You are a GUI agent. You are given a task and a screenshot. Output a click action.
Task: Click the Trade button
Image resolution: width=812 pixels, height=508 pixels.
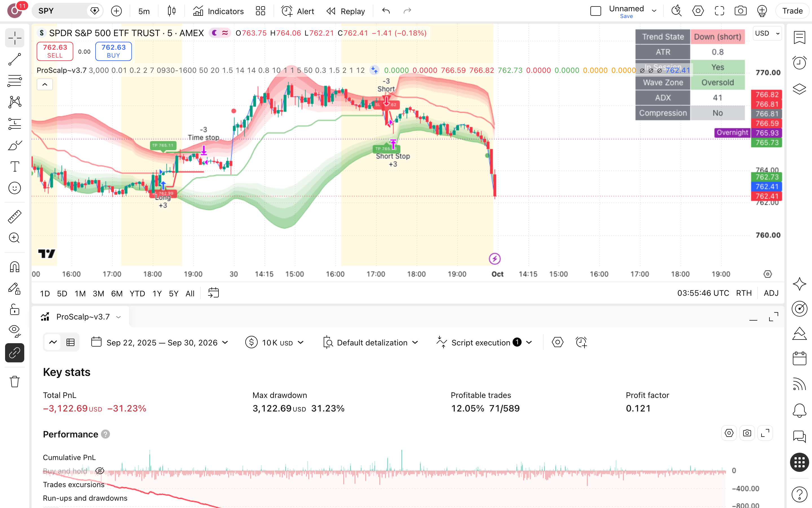pyautogui.click(x=792, y=11)
